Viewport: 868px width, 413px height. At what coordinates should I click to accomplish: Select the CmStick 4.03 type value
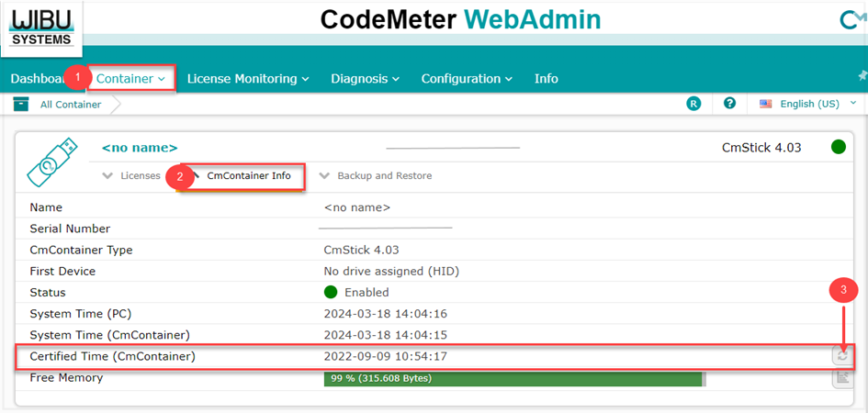[x=362, y=250]
